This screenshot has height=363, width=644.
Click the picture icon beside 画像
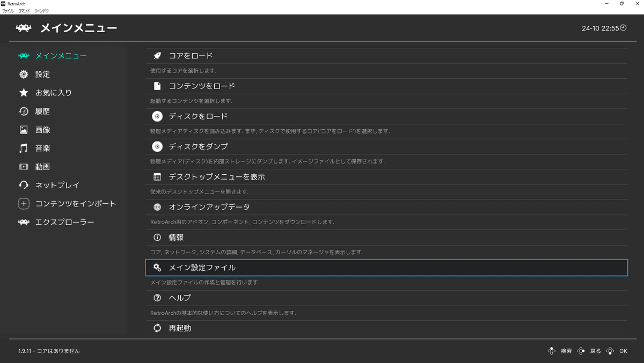24,130
